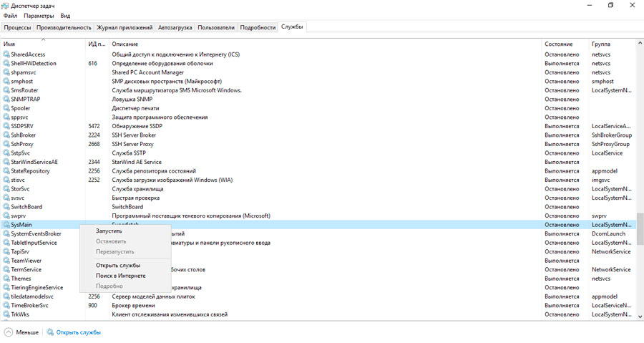Image resolution: width=644 pixels, height=343 pixels.
Task: Click the gear icon next to Spooler service
Action: pyautogui.click(x=6, y=108)
